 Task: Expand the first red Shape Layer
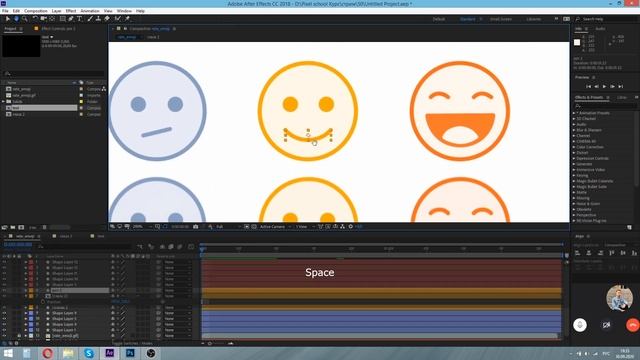(x=26, y=262)
